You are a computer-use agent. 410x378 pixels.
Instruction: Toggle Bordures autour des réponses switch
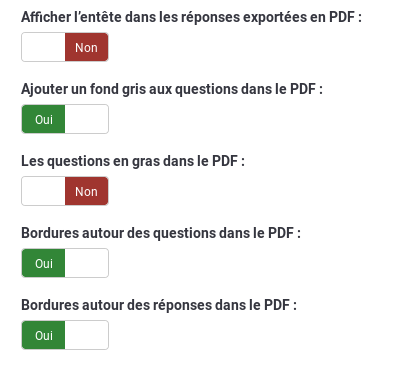click(x=65, y=335)
